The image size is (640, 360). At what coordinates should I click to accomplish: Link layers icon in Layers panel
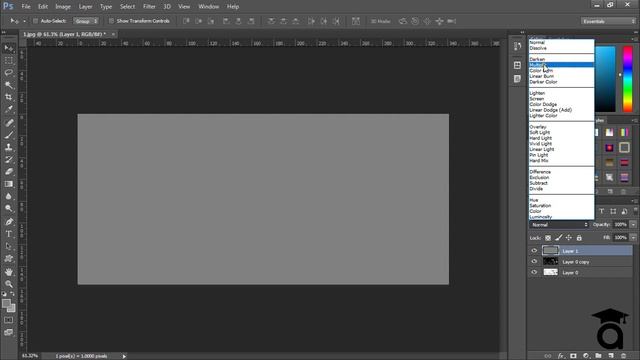(548, 356)
